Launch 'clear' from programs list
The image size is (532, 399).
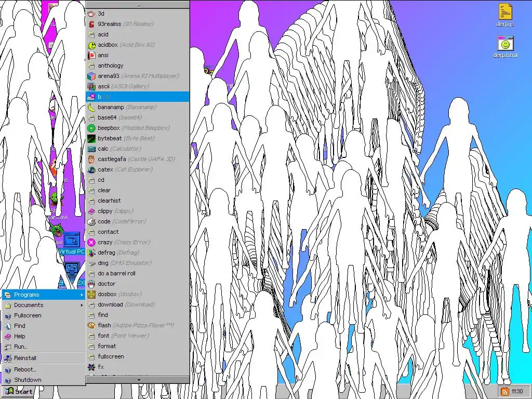(x=138, y=190)
